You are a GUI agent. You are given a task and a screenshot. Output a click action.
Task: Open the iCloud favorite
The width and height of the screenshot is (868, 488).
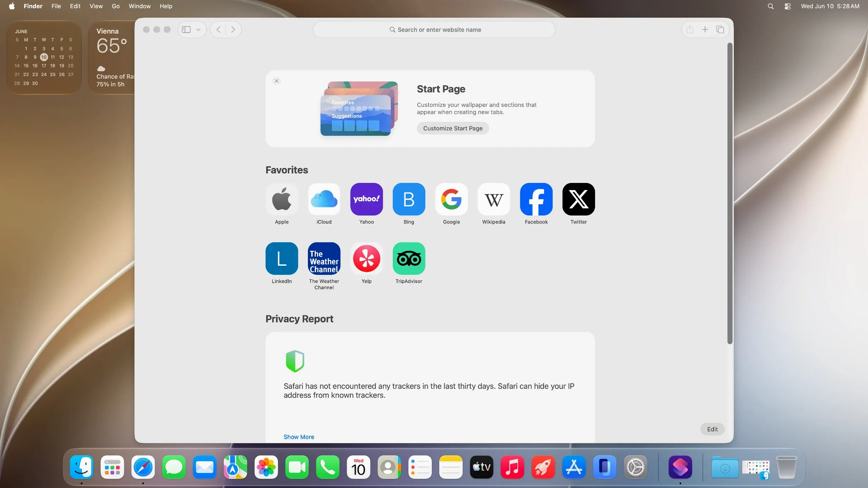click(x=324, y=199)
